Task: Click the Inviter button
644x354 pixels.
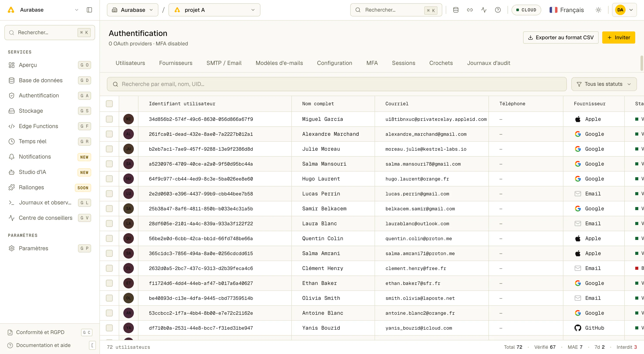Action: (619, 38)
